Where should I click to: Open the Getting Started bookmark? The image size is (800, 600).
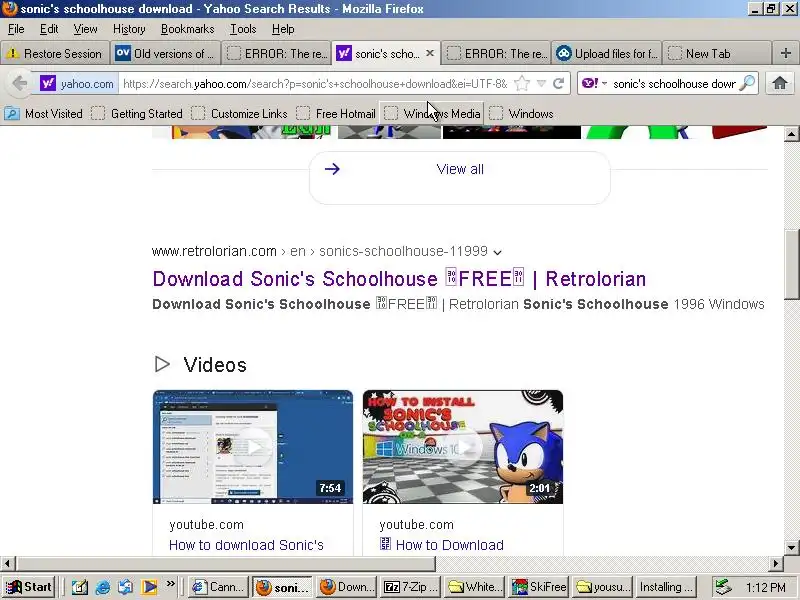(137, 113)
